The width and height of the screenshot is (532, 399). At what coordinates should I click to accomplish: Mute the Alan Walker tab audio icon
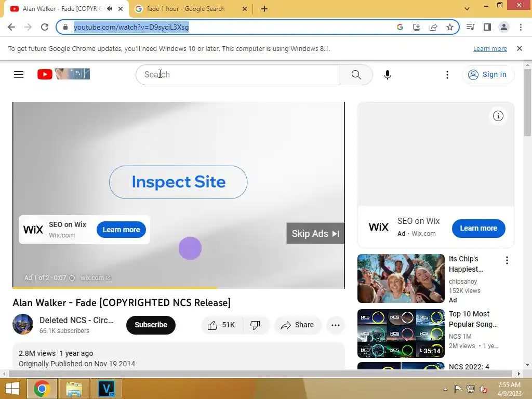pyautogui.click(x=109, y=9)
